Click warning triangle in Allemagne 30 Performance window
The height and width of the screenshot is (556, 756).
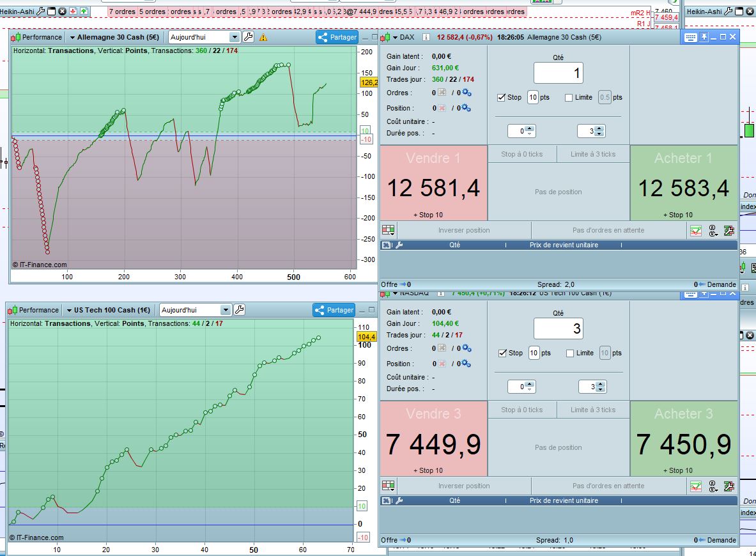pyautogui.click(x=263, y=38)
